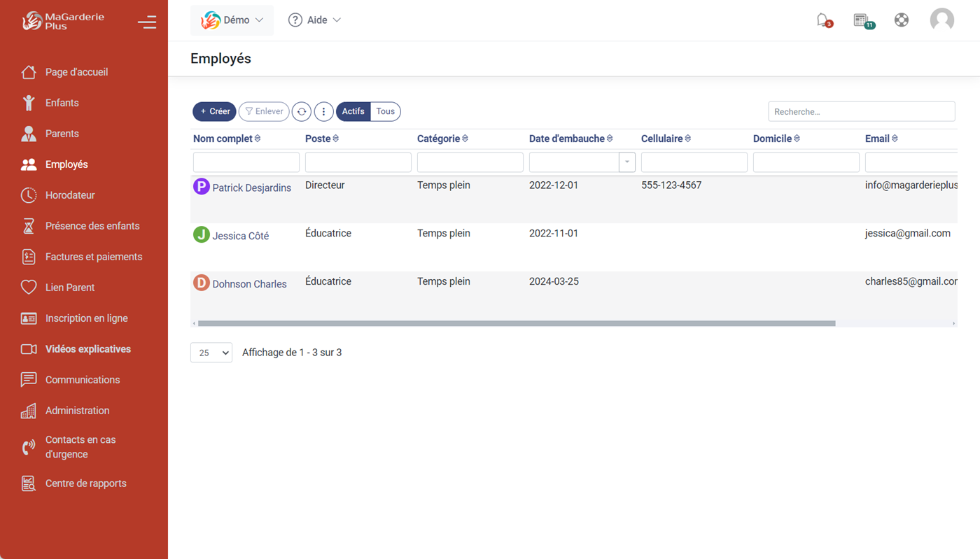Click the horizontal table scrollbar
The height and width of the screenshot is (559, 980).
pyautogui.click(x=517, y=323)
